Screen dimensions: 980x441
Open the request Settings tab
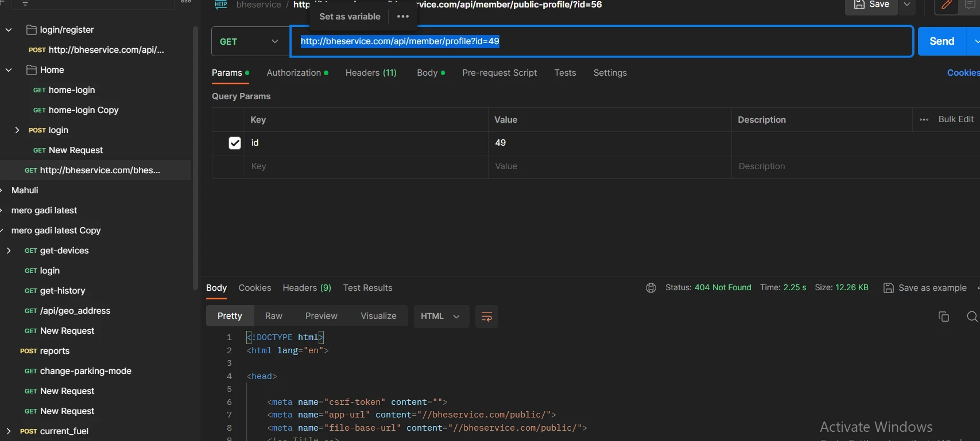point(610,73)
